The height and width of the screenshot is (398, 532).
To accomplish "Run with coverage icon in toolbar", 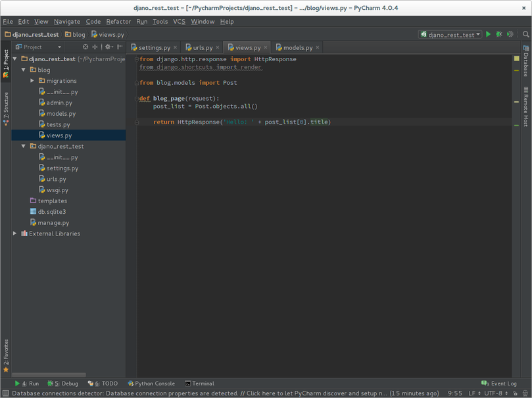I will [510, 34].
